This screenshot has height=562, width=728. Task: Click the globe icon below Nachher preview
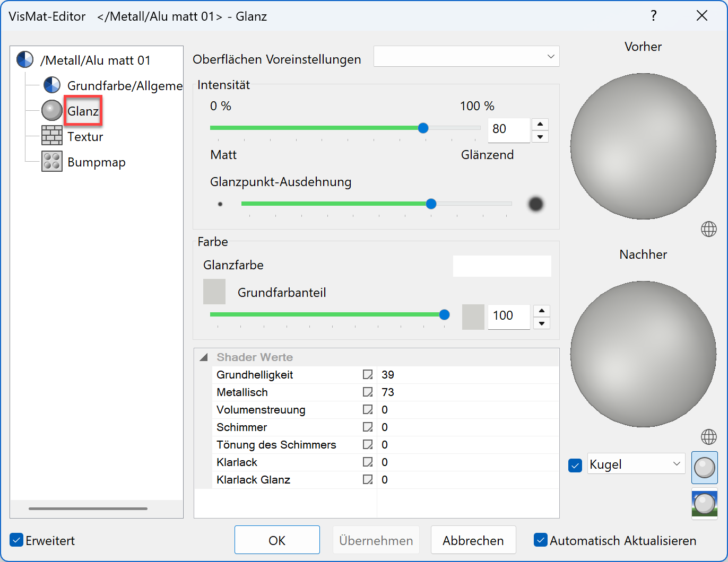click(x=708, y=437)
